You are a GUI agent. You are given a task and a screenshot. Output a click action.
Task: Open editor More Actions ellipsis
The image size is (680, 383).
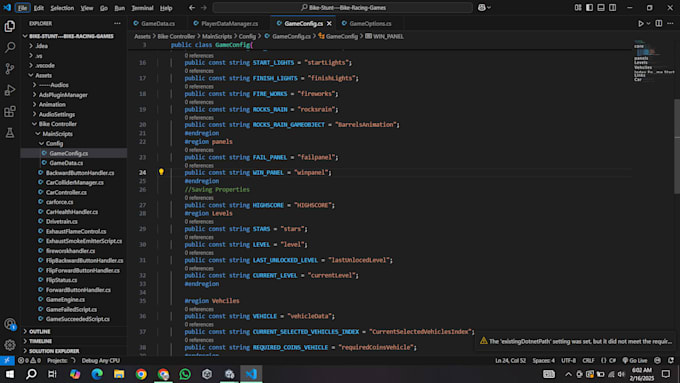[x=670, y=23]
